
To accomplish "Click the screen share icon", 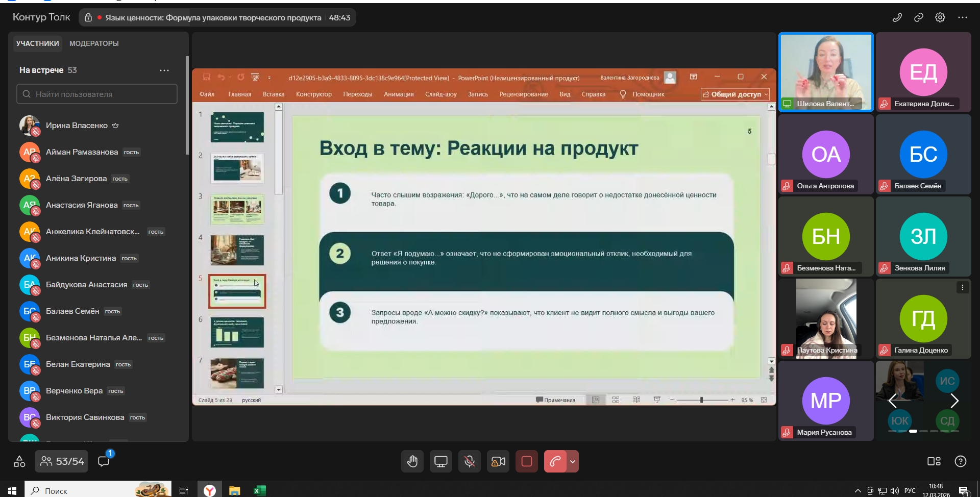I will [441, 462].
